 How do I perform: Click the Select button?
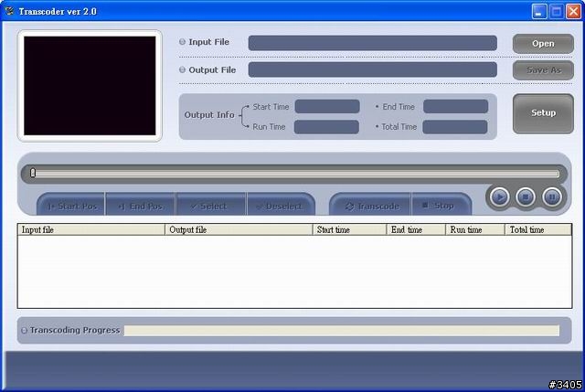[211, 205]
